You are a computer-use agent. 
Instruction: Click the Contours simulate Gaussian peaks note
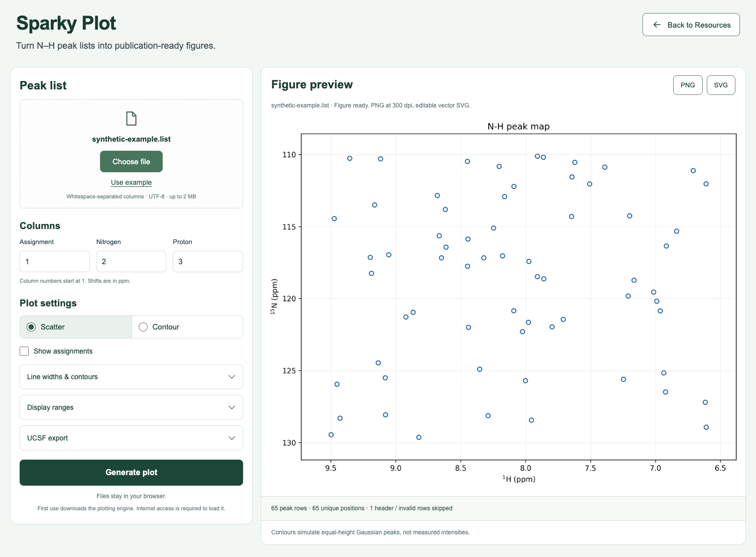point(370,532)
